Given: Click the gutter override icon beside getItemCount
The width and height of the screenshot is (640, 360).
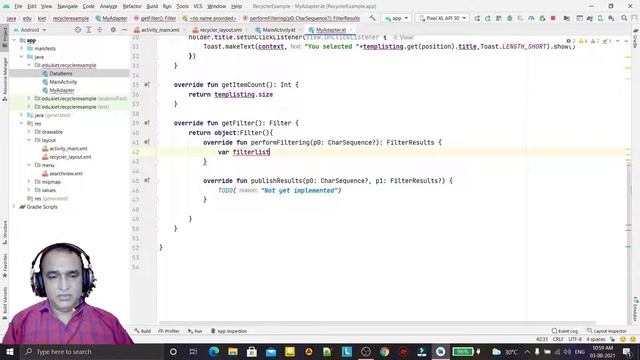Looking at the screenshot, I should coord(147,84).
